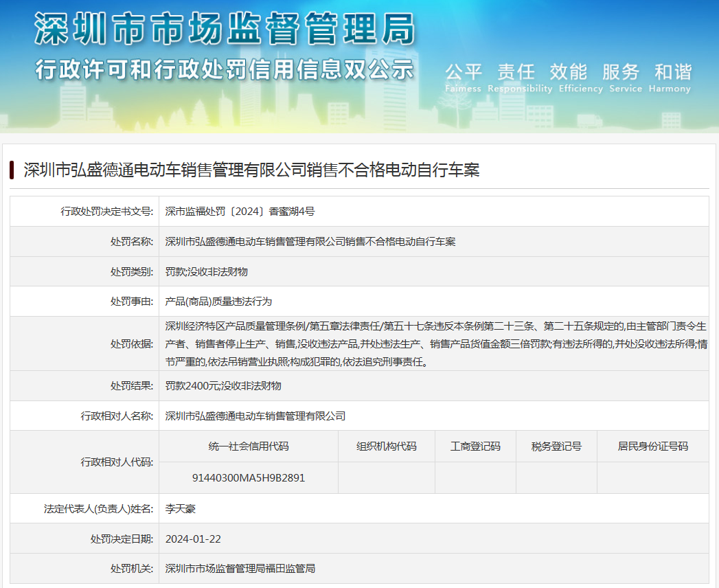Click the 法定代表人(负责人)姓名 label
719x588 pixels.
click(99, 508)
